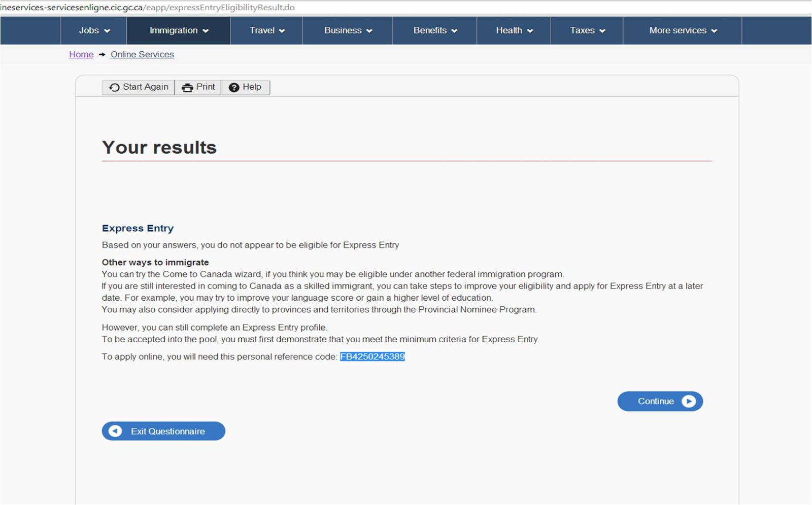Viewport: 812px width, 505px height.
Task: Click the line mentioning Come to Canada wizard
Action: pyautogui.click(x=333, y=274)
